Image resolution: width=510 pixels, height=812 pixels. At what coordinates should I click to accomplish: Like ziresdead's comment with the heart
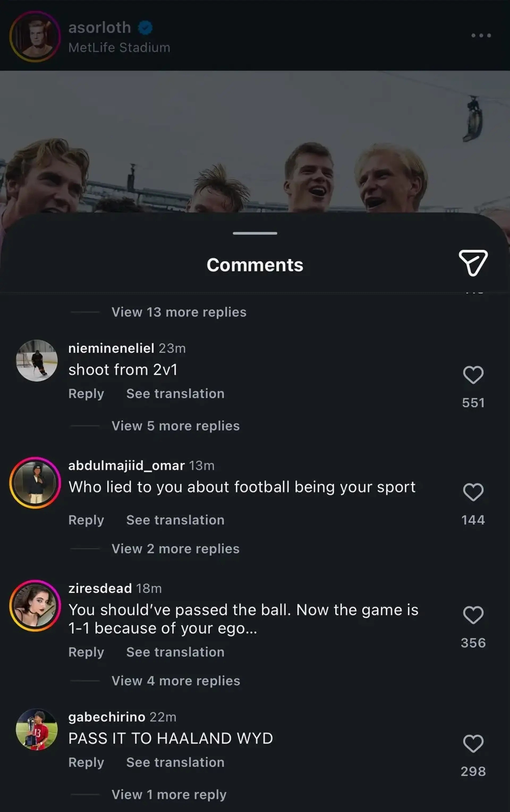(473, 615)
